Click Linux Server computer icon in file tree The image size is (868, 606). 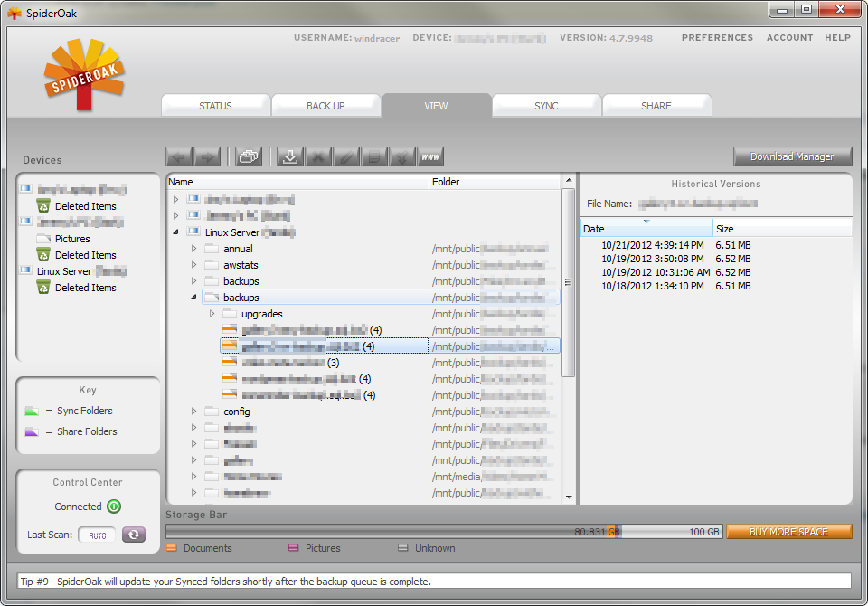(x=193, y=232)
